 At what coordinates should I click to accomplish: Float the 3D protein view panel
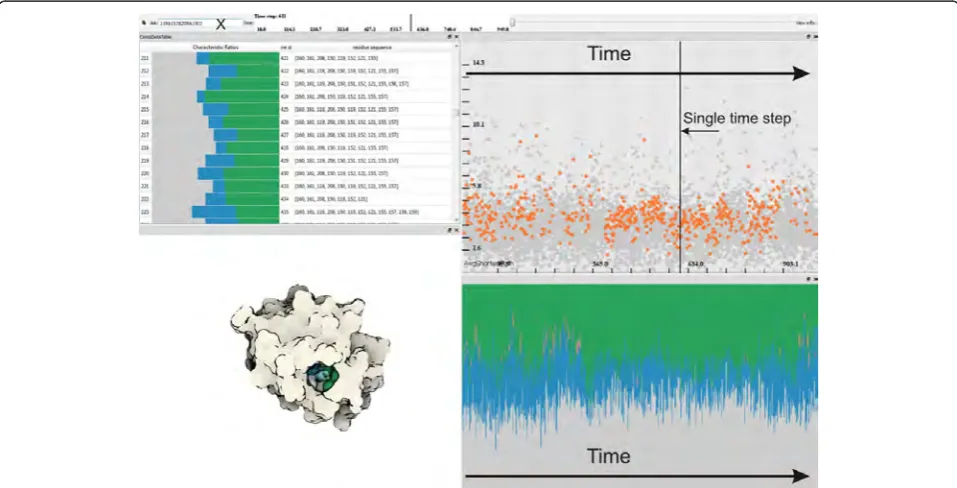(450, 231)
